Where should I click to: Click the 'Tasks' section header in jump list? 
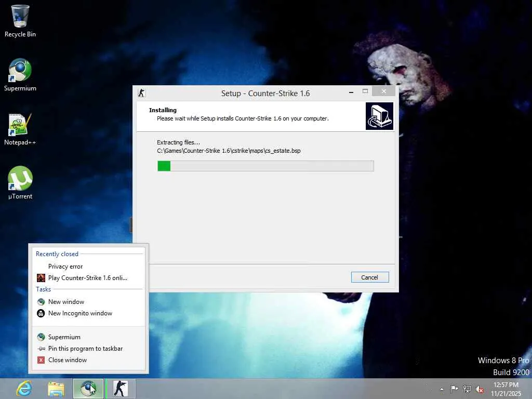[x=44, y=289]
